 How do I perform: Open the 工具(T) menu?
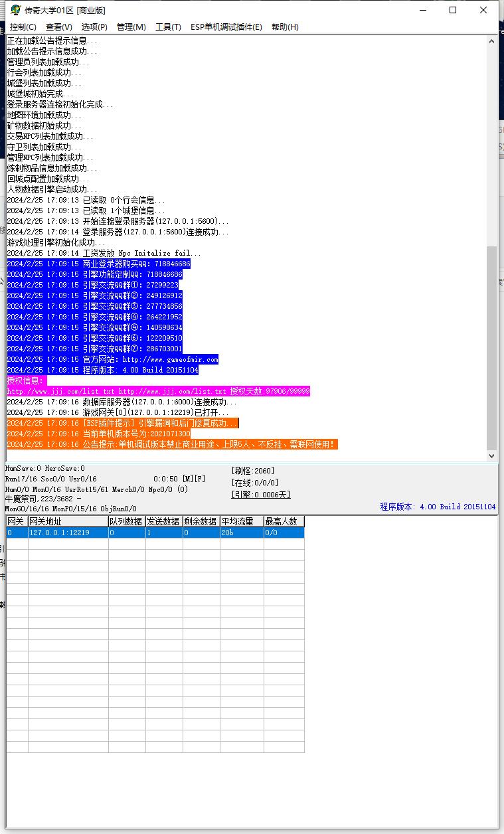point(168,27)
